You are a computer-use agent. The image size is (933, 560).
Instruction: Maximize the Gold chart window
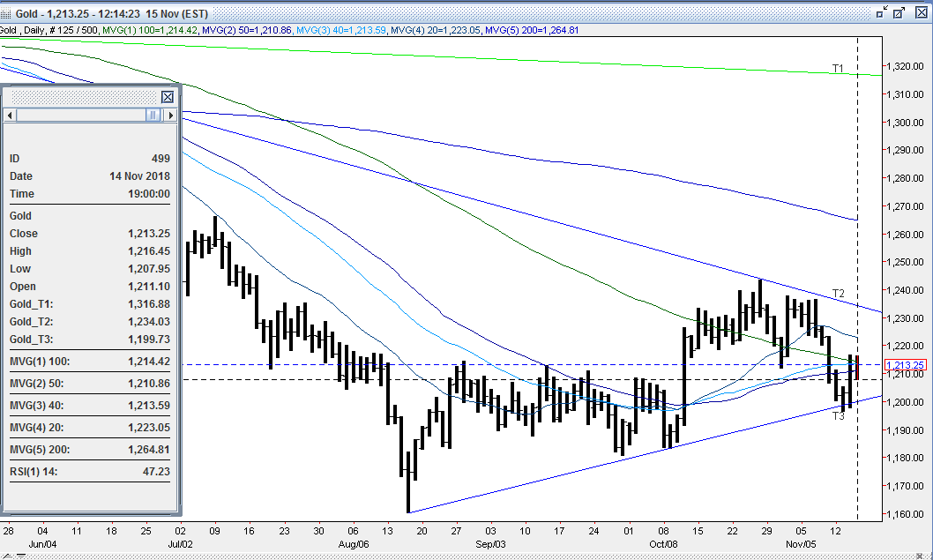point(899,11)
